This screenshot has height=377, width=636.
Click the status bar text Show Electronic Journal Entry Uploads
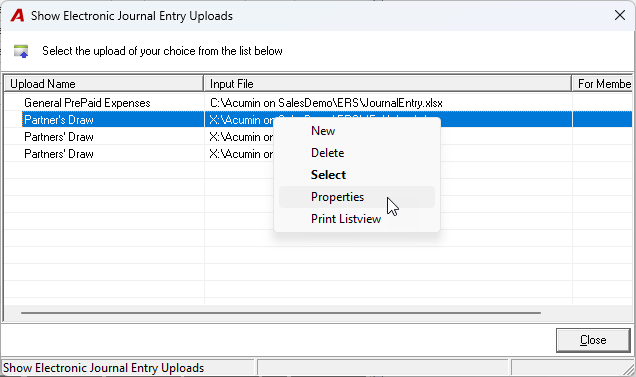pyautogui.click(x=103, y=368)
